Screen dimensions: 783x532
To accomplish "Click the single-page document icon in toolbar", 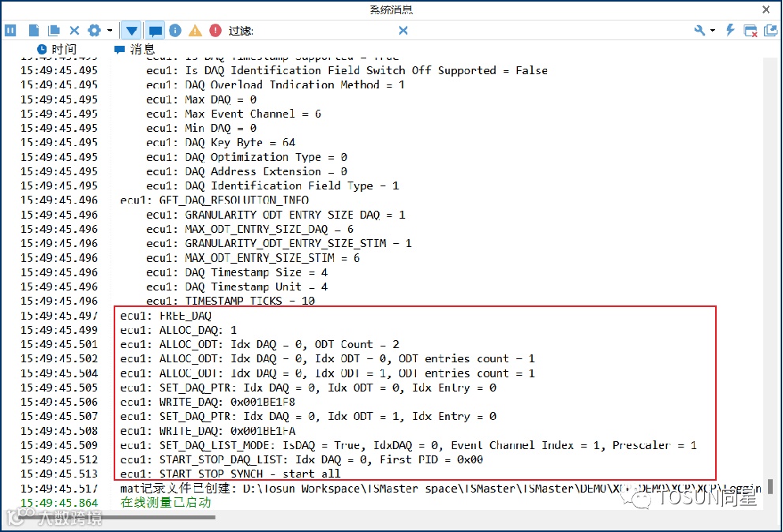I will (x=33, y=31).
